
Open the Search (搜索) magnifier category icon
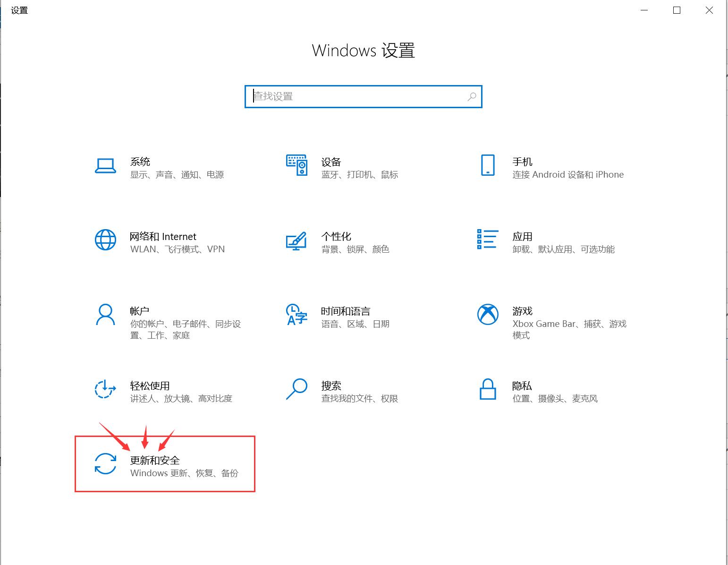(296, 389)
